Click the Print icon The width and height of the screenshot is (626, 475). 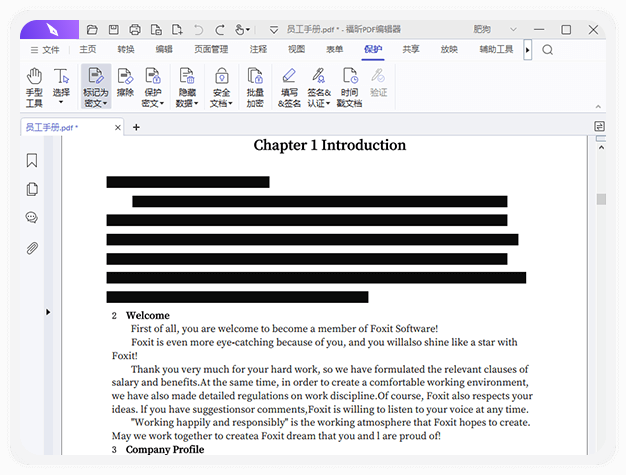(x=135, y=30)
